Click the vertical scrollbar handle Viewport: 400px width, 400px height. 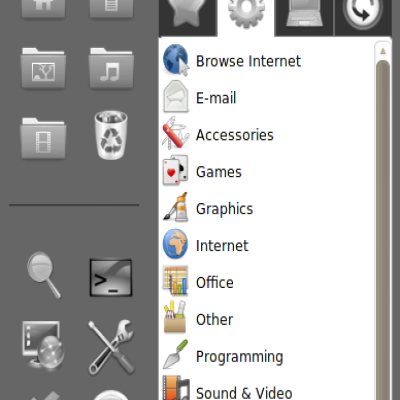coord(383,230)
